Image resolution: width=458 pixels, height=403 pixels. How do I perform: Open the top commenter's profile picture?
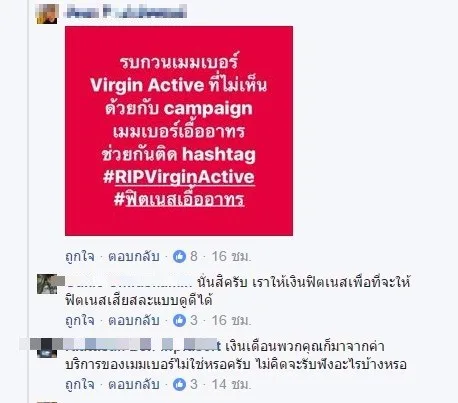(48, 14)
